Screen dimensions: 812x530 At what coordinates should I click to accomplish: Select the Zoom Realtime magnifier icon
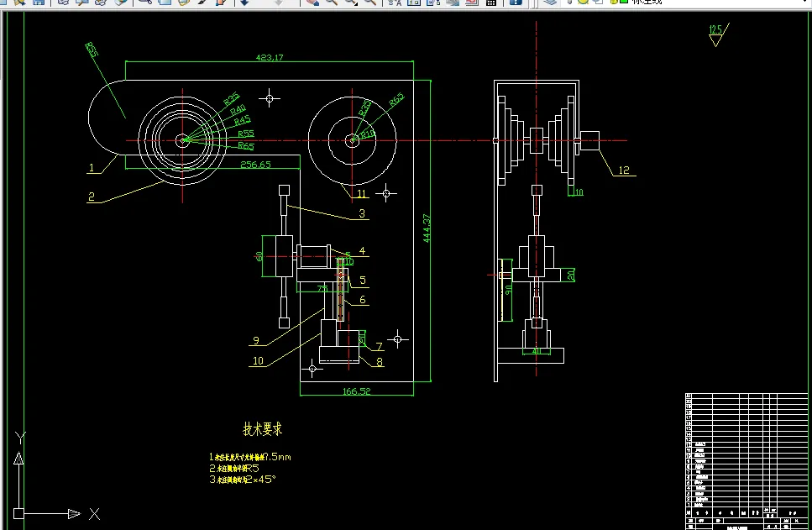(x=332, y=2)
